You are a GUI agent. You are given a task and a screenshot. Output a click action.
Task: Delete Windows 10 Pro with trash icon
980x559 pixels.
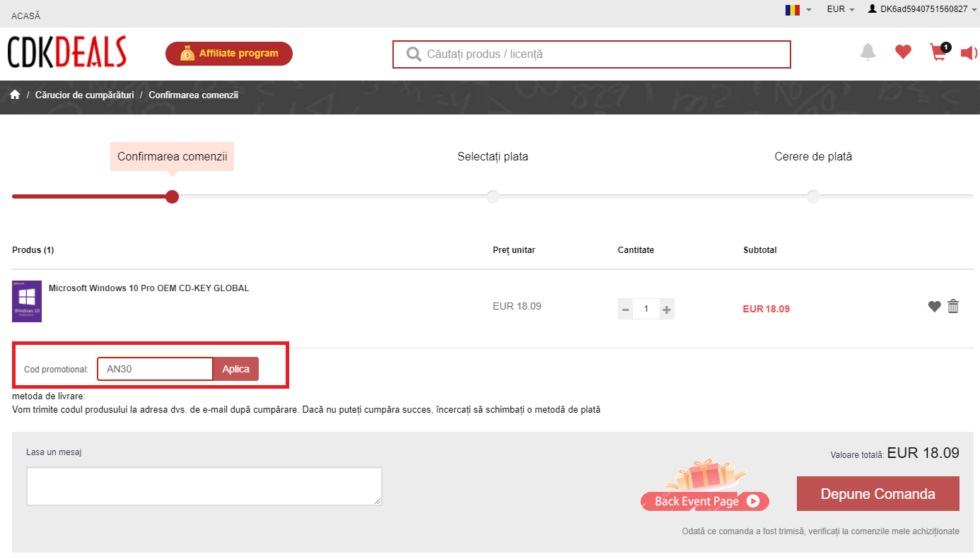pyautogui.click(x=953, y=306)
